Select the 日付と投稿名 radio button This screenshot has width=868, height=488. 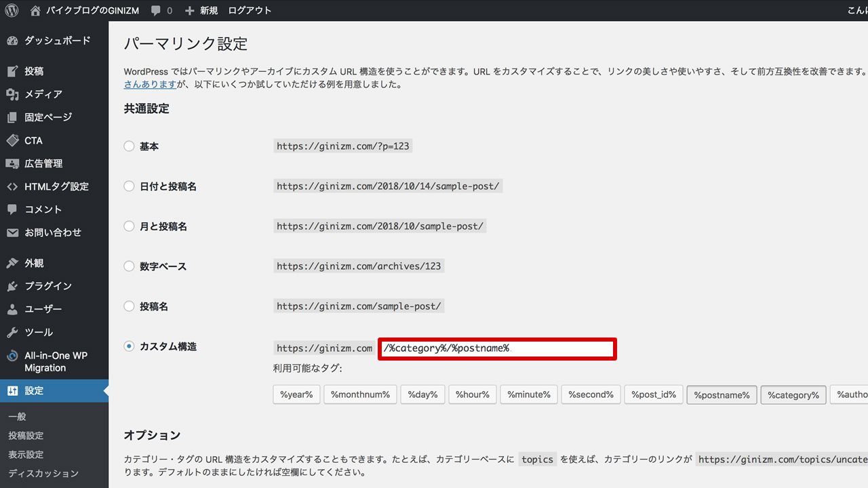click(x=129, y=186)
